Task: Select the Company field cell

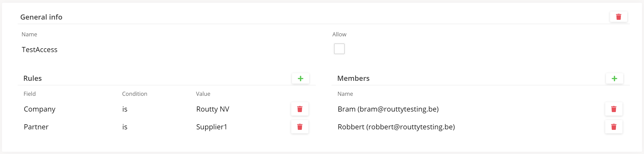Action: pyautogui.click(x=40, y=109)
